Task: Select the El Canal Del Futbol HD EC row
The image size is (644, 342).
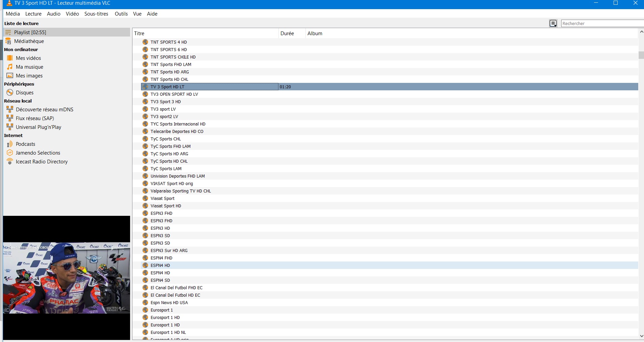Action: 390,295
